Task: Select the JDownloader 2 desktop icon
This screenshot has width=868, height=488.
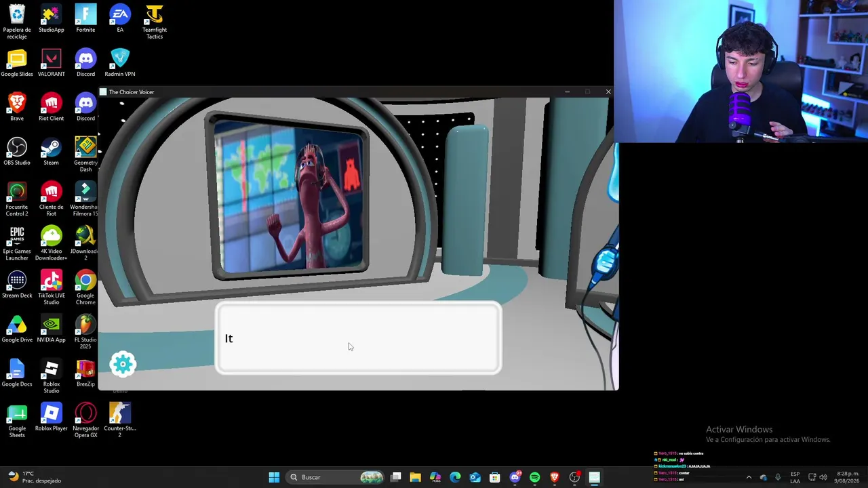Action: click(85, 243)
